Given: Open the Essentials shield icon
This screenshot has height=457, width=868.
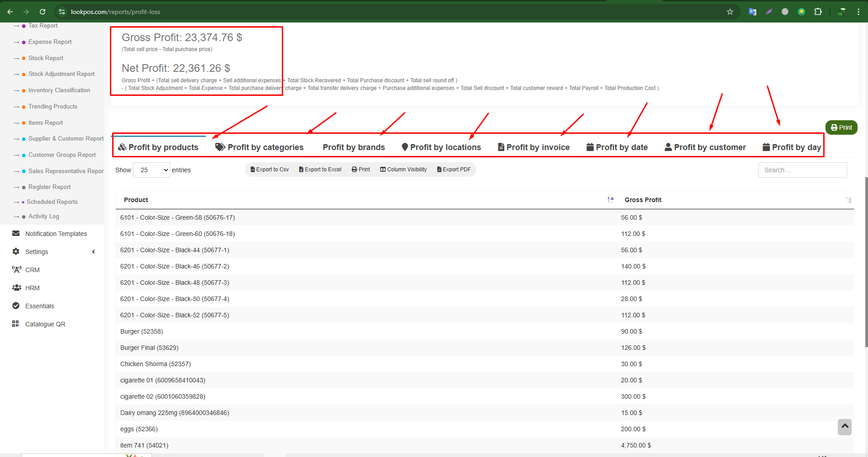Looking at the screenshot, I should 16,306.
